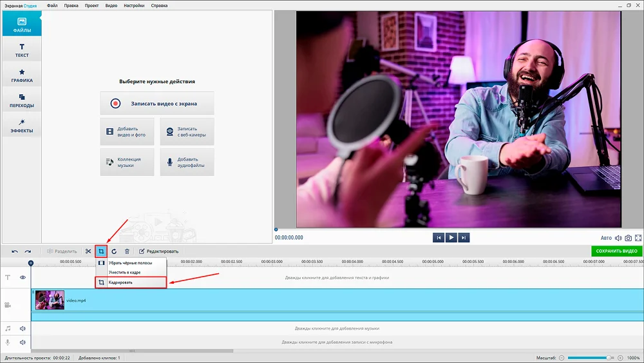Image resolution: width=644 pixels, height=363 pixels.
Task: Click the timeline playhead marker
Action: pyautogui.click(x=31, y=263)
